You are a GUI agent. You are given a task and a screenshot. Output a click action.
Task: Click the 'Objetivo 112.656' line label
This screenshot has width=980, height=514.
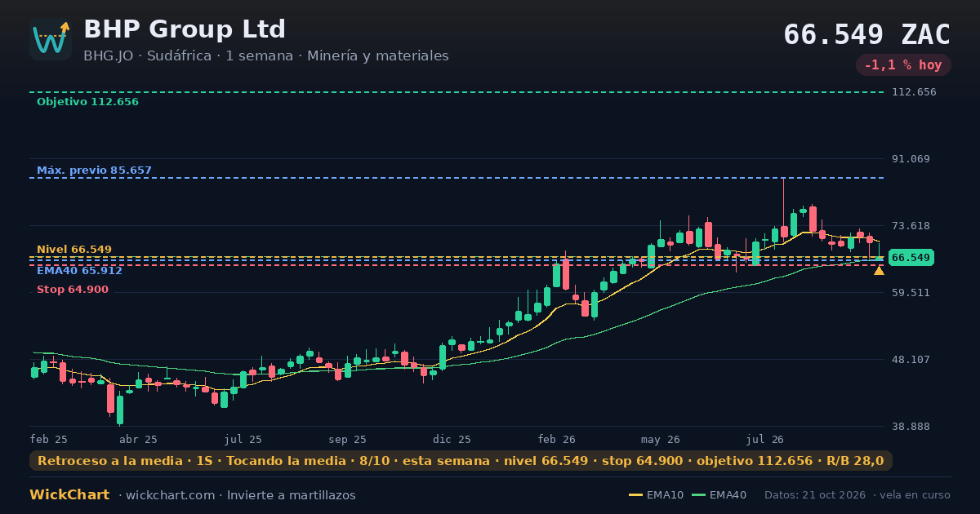click(x=87, y=102)
